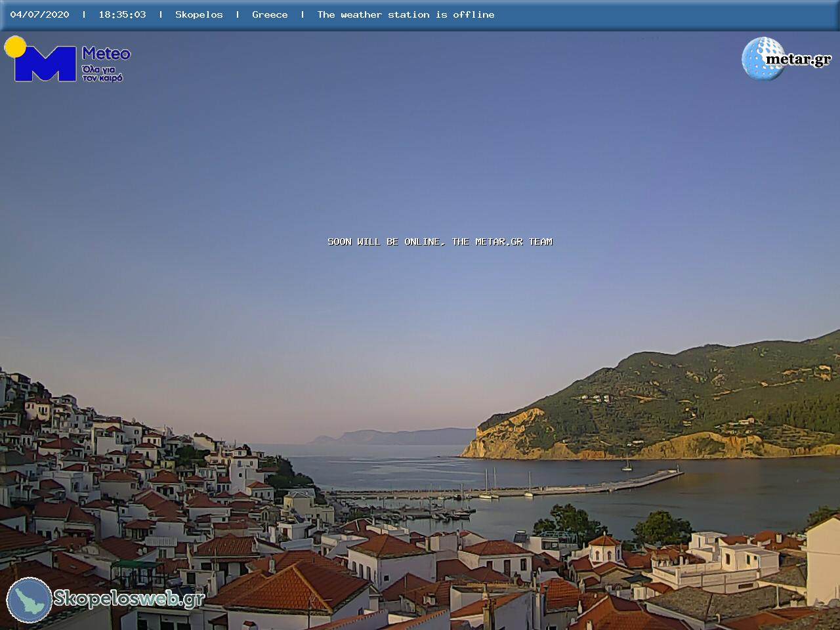This screenshot has height=630, width=840.
Task: Click 'SOON WILL BE ONLINE' message
Action: click(440, 241)
